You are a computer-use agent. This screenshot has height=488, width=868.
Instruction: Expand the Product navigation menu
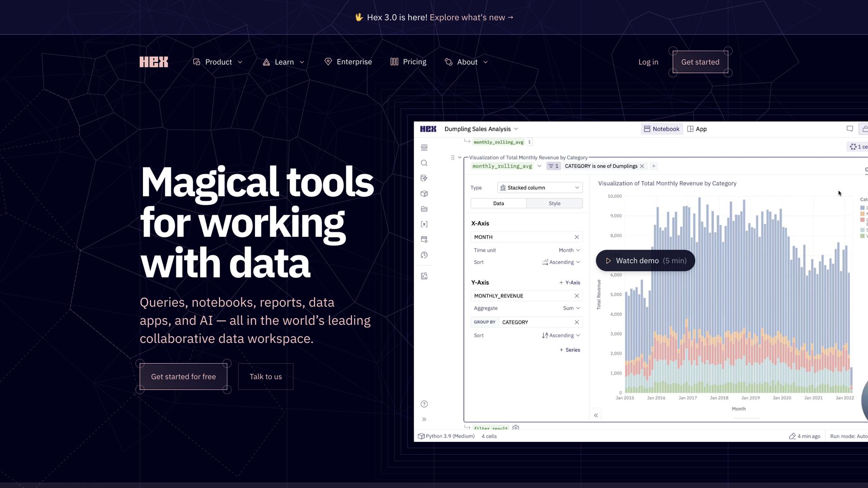click(218, 62)
